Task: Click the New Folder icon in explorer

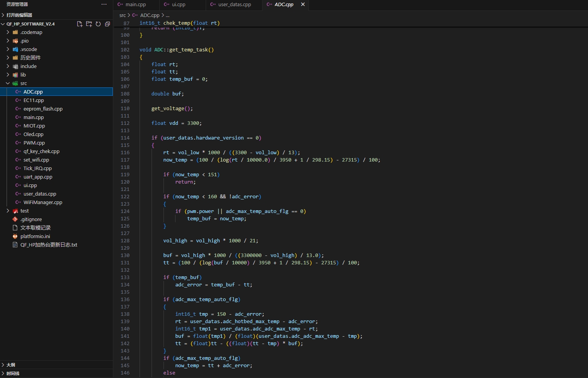Action: (89, 24)
